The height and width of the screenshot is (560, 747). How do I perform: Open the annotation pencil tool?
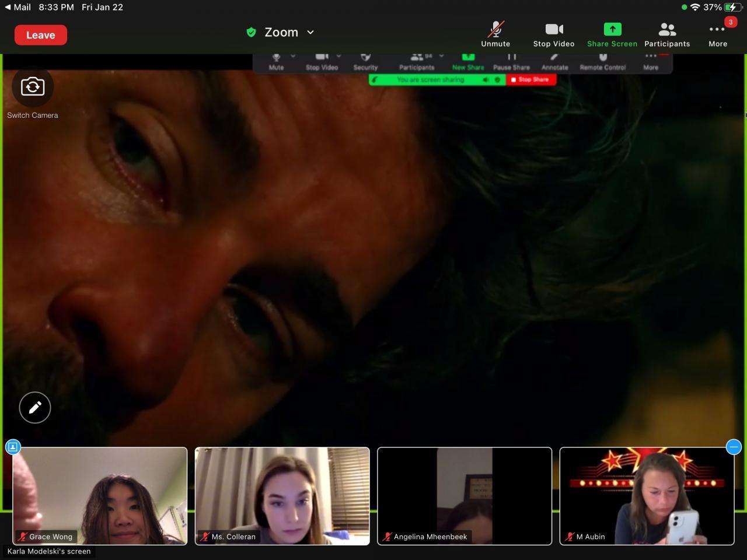35,407
